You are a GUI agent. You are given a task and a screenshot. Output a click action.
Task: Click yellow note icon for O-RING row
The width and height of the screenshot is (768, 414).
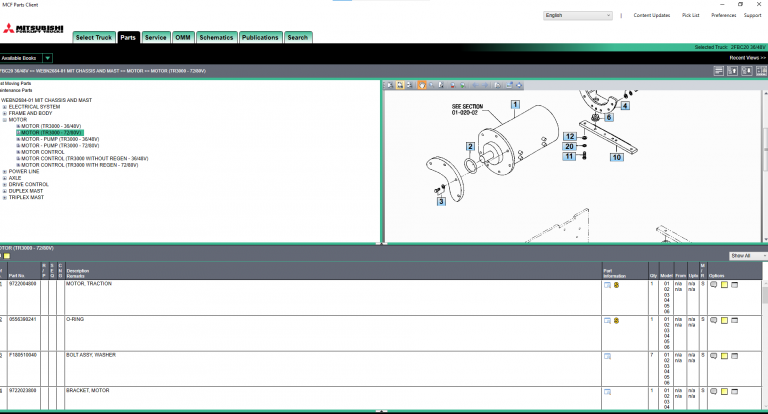coord(724,320)
